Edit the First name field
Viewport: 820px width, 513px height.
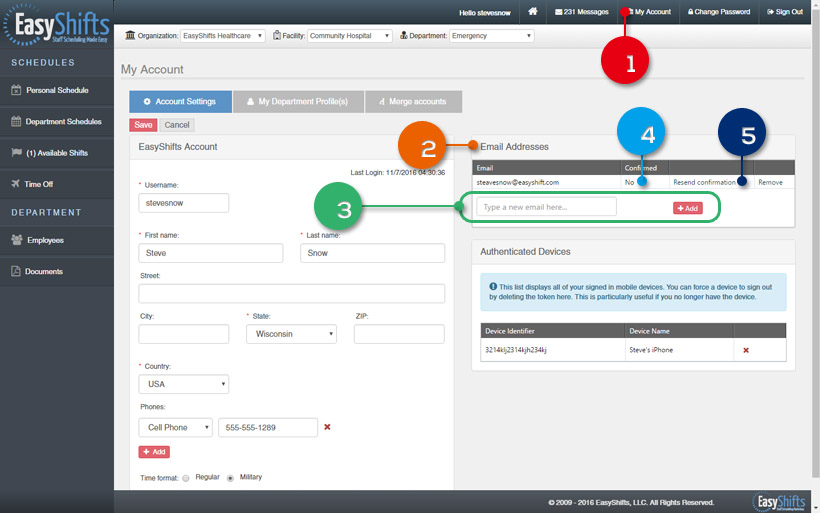point(211,253)
